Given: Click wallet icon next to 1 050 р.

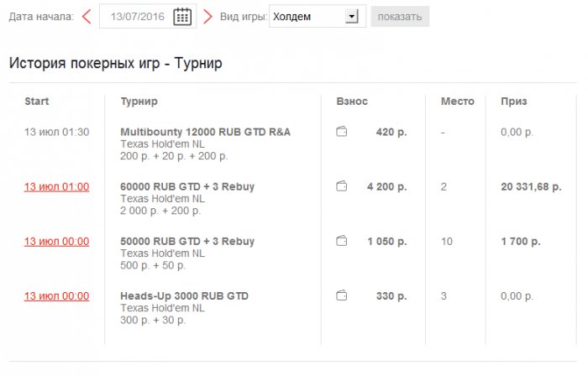Looking at the screenshot, I should (x=341, y=241).
